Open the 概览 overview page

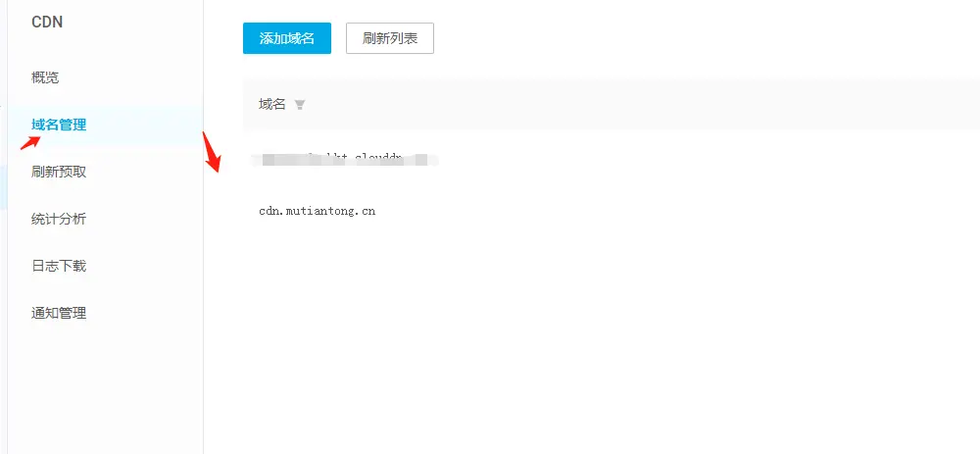tap(45, 78)
